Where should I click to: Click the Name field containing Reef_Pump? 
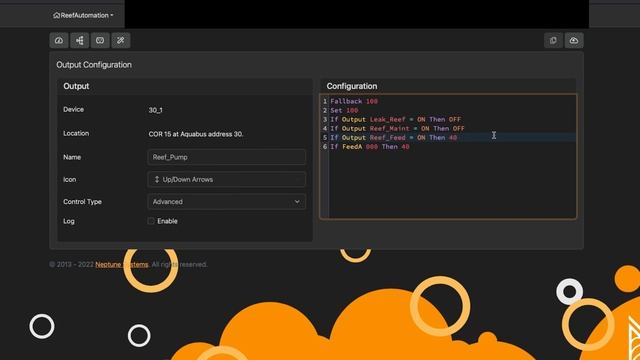pyautogui.click(x=227, y=157)
